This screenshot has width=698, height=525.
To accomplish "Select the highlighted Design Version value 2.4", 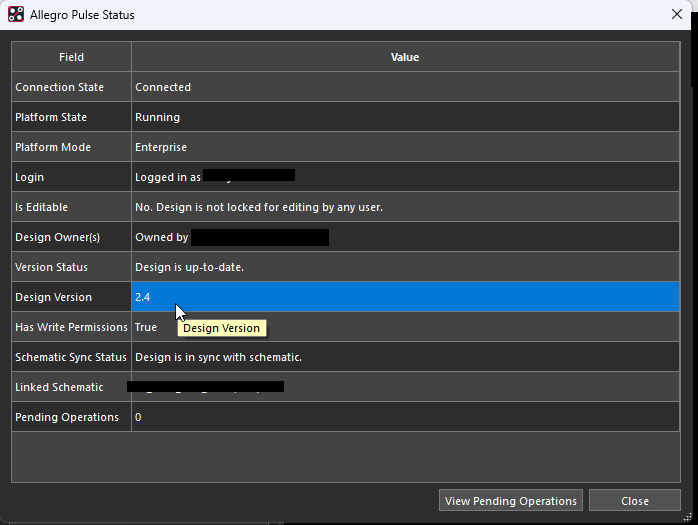I will click(x=143, y=297).
